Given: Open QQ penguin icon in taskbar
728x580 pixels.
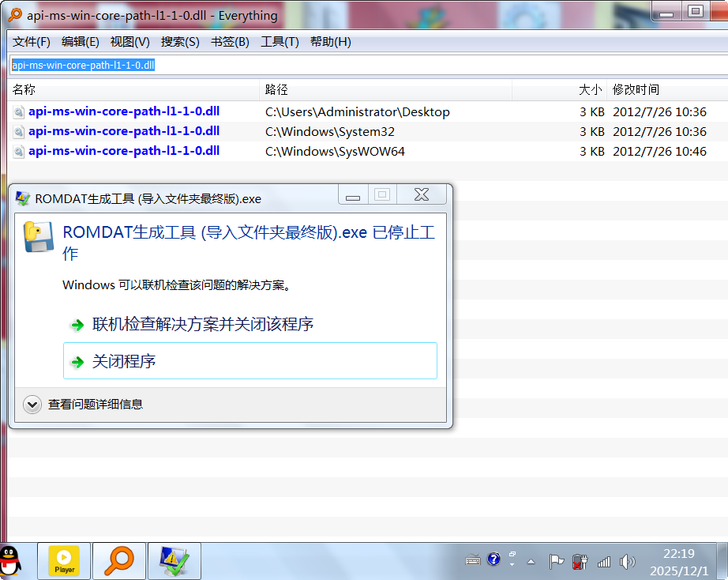Looking at the screenshot, I should (x=10, y=560).
